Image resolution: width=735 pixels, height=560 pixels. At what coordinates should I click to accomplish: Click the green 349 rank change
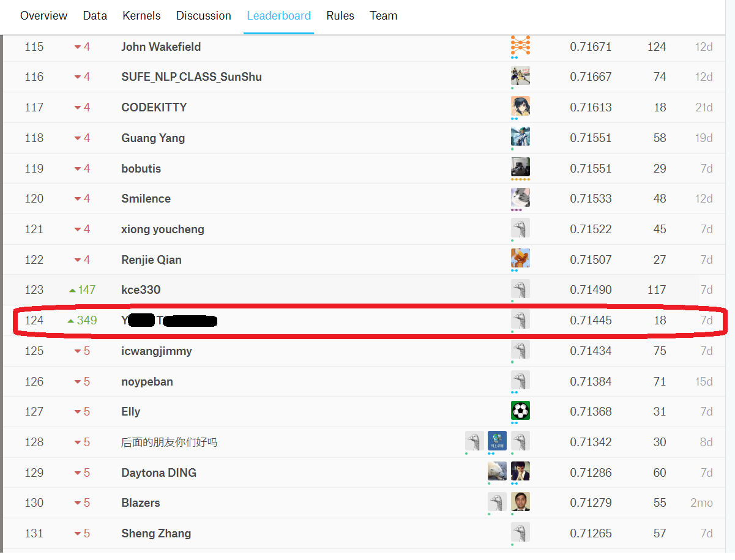click(82, 320)
